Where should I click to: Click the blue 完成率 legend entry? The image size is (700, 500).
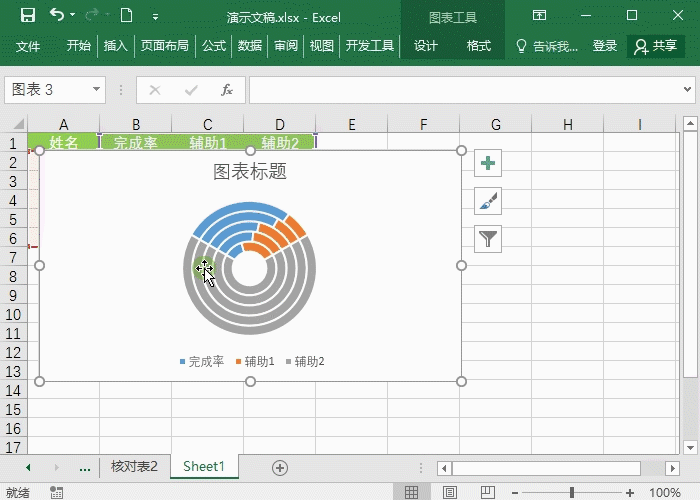(202, 361)
